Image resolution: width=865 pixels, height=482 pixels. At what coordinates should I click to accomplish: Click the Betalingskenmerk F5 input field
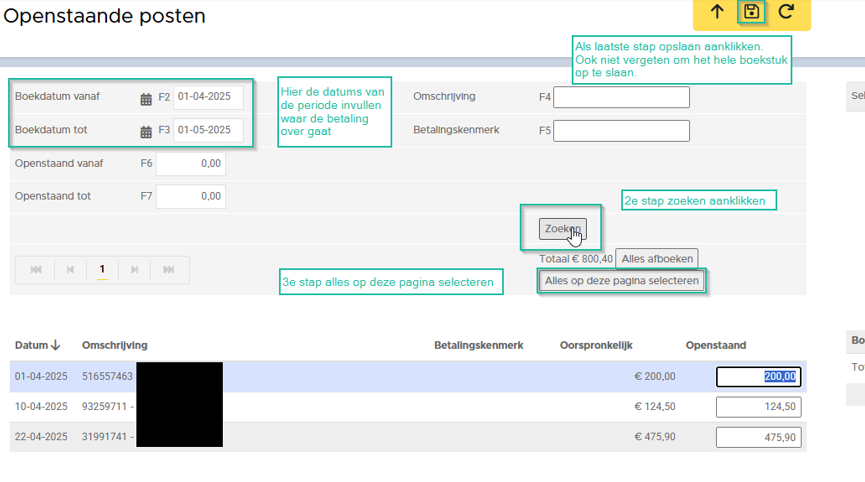pyautogui.click(x=621, y=131)
